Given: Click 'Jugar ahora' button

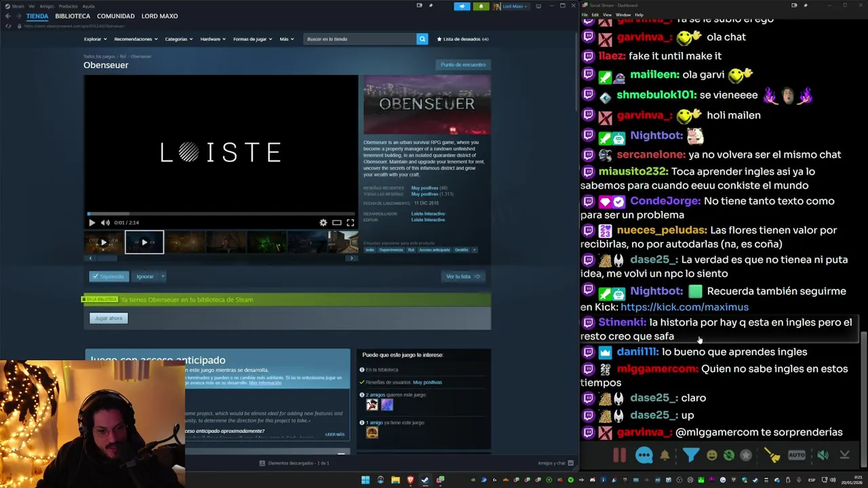Looking at the screenshot, I should [108, 318].
